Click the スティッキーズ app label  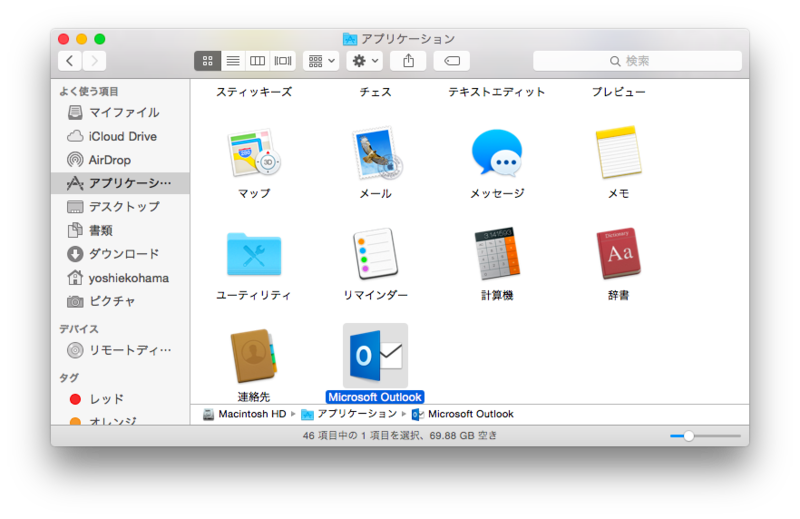pos(254,92)
